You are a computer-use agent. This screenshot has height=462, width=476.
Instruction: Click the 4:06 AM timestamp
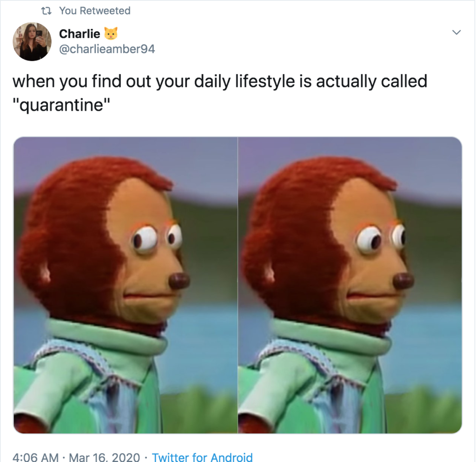(35, 456)
